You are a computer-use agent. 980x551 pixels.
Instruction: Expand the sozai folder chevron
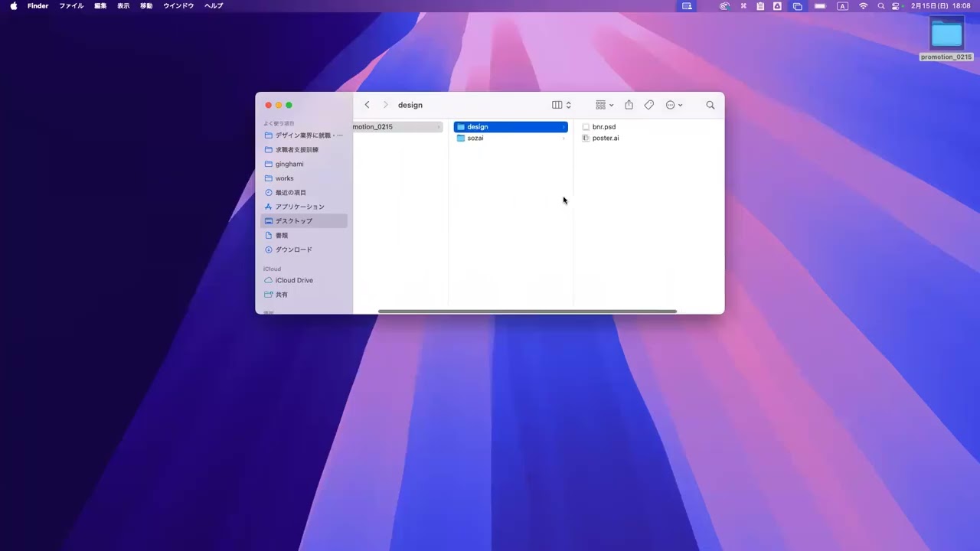pos(563,139)
